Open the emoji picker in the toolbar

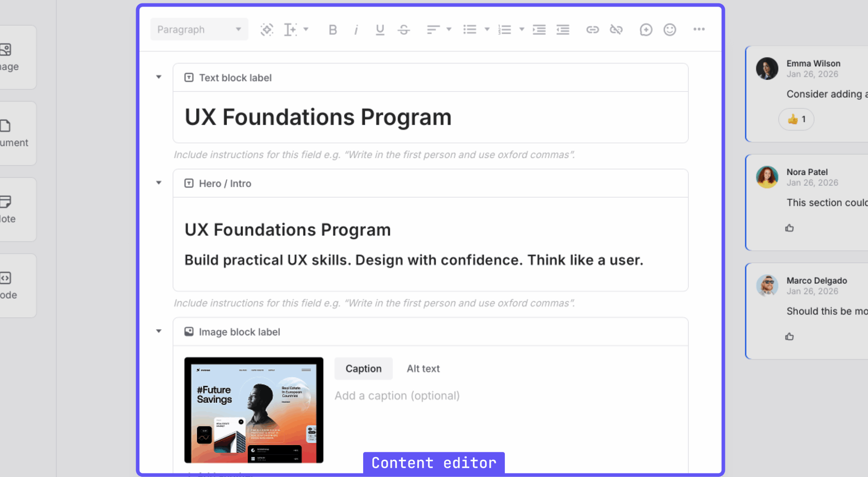click(669, 30)
